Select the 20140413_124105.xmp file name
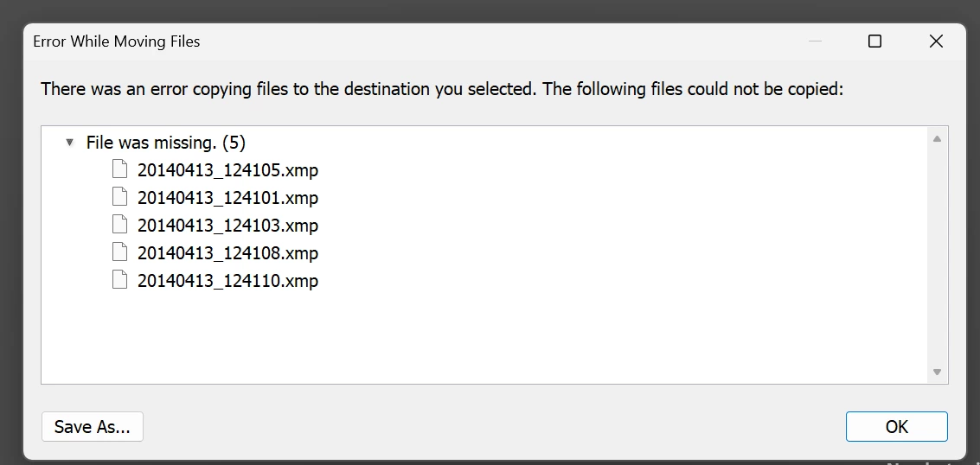Screen dimensions: 980x465 click(227, 170)
